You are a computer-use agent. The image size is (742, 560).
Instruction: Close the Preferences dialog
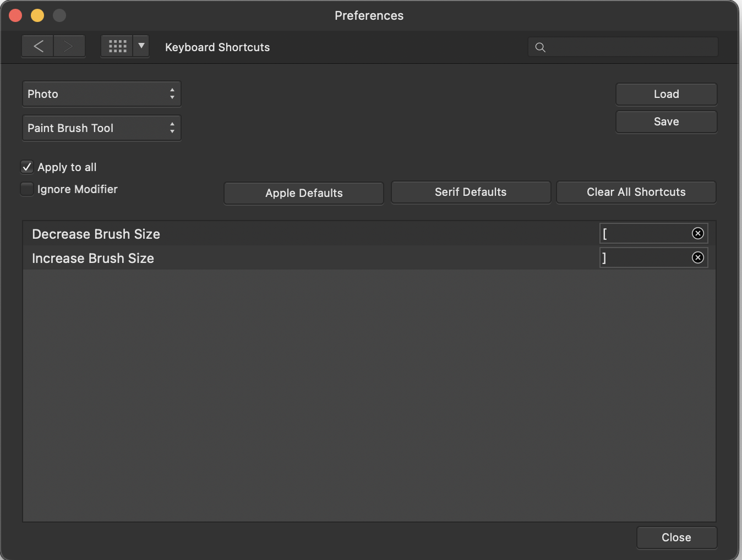click(x=676, y=537)
